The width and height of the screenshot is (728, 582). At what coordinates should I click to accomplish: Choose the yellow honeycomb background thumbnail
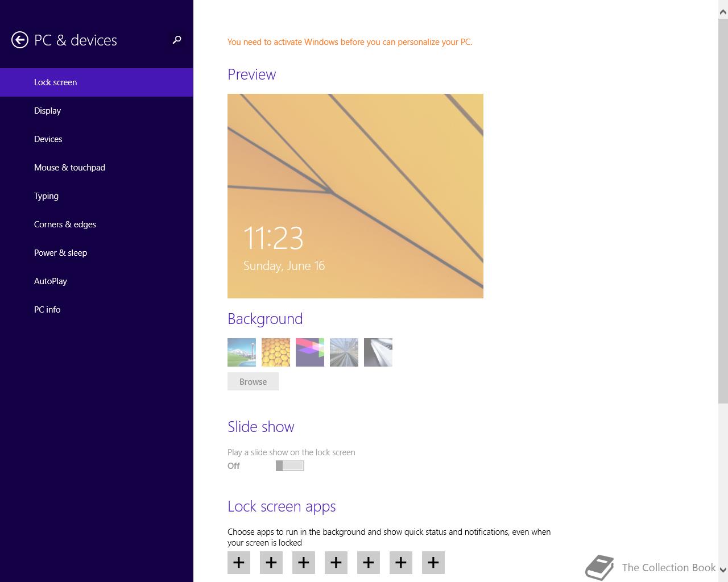(x=276, y=352)
